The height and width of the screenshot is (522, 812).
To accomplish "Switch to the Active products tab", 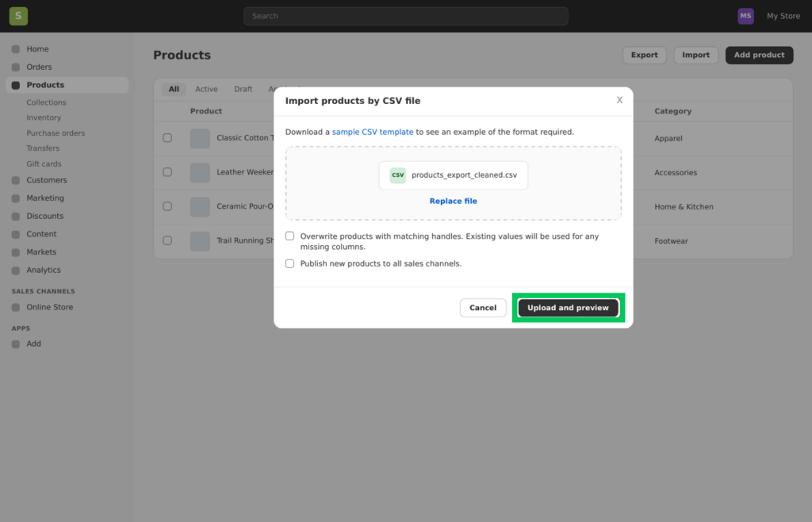I will (x=206, y=89).
